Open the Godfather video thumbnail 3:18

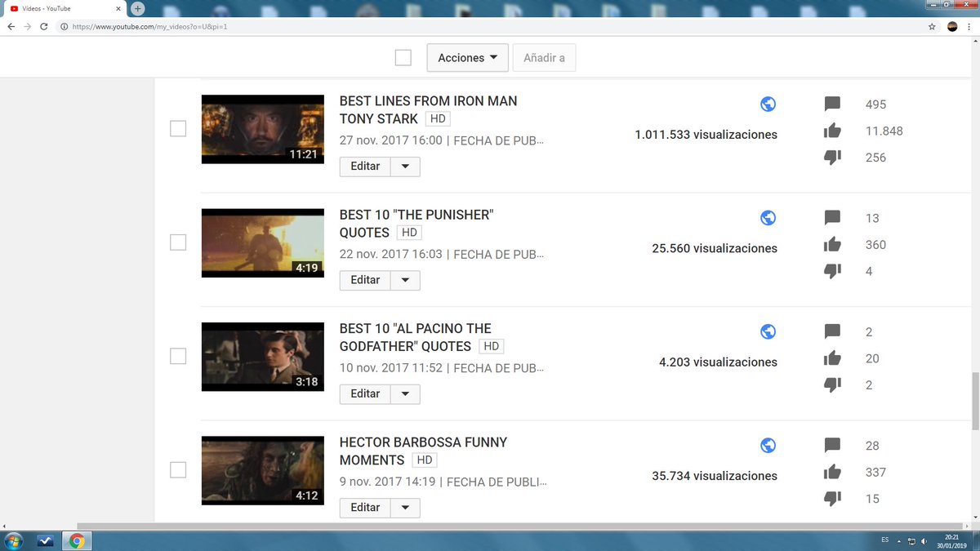(x=263, y=356)
